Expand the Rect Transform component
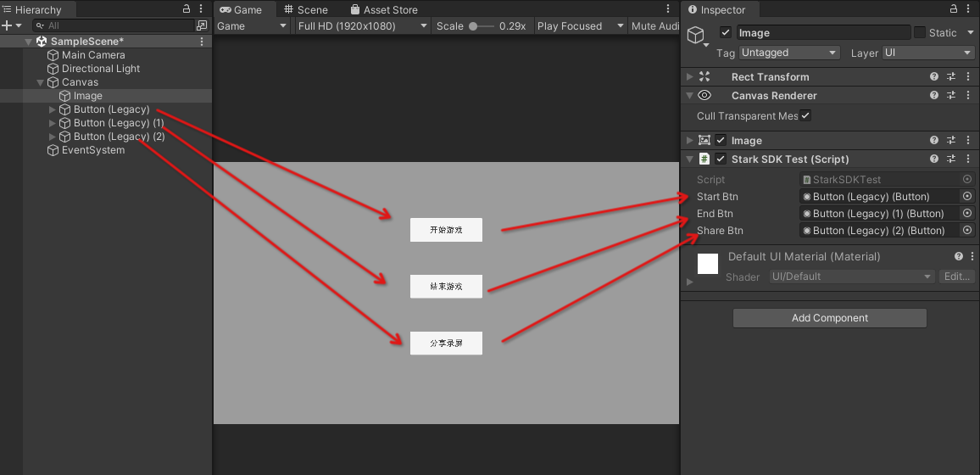The width and height of the screenshot is (980, 475). click(689, 77)
